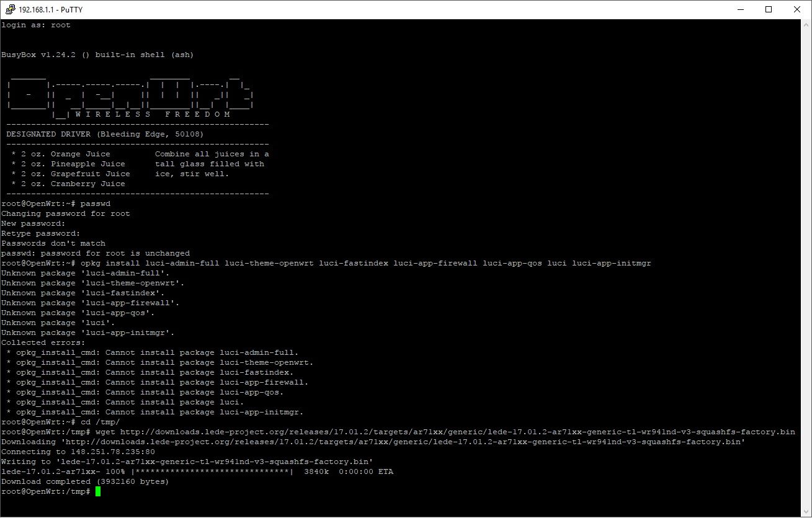
Task: Click the "Downloading 'http://downloads.lede-project.org..." line
Action: coord(373,442)
